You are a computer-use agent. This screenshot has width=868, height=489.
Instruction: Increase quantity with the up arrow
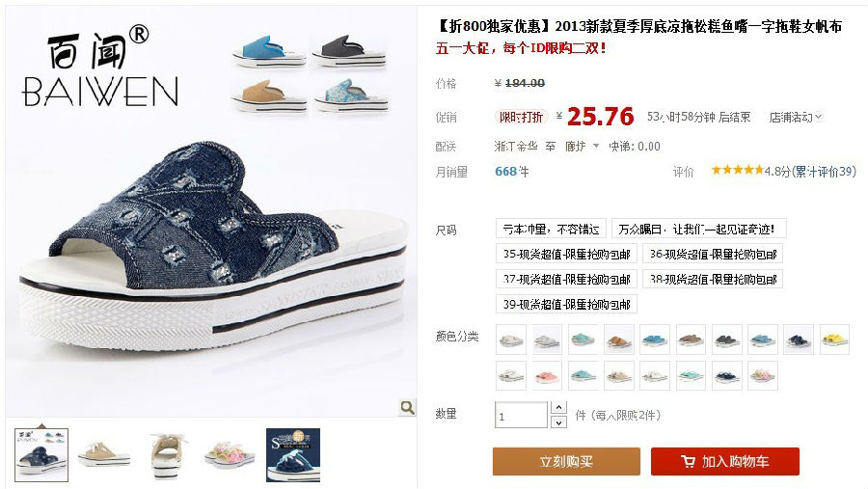(558, 408)
